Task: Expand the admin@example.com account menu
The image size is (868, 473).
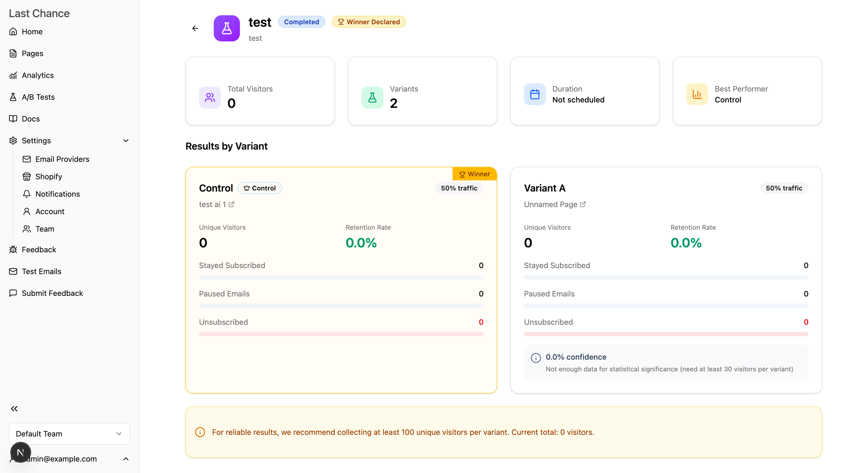Action: click(126, 459)
